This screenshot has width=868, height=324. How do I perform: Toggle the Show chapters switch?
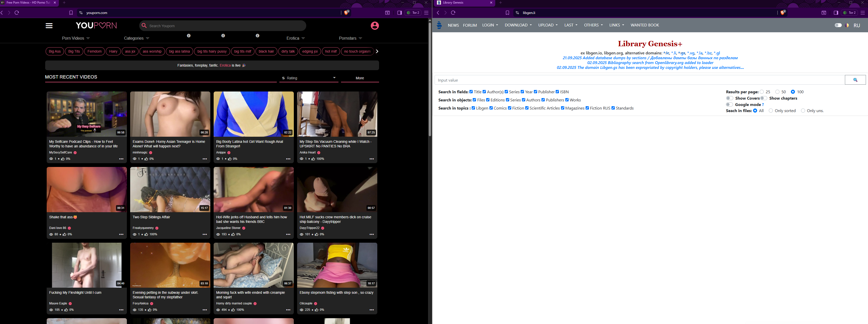763,98
